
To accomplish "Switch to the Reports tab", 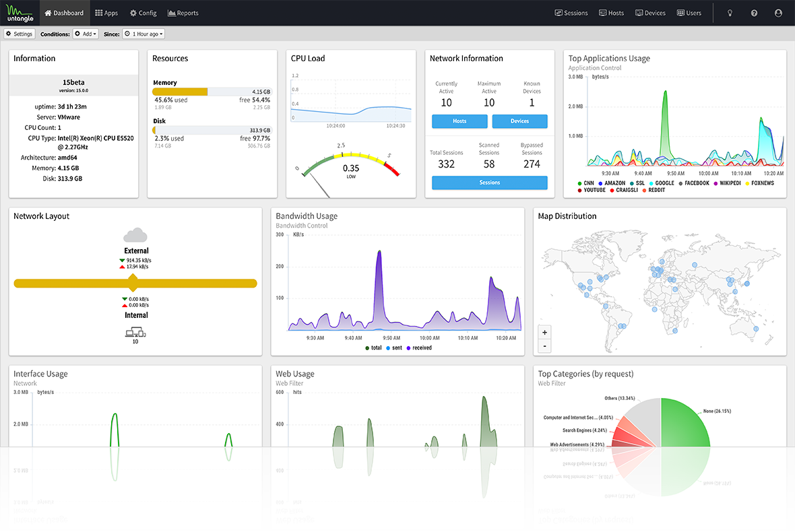I will 183,13.
